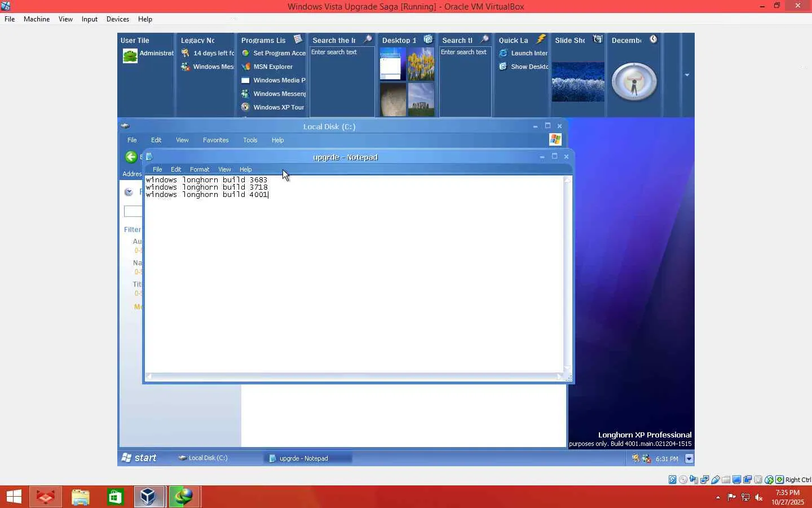This screenshot has width=812, height=508.
Task: Click VirtualBox hard disk activity indicator
Action: pos(673,480)
